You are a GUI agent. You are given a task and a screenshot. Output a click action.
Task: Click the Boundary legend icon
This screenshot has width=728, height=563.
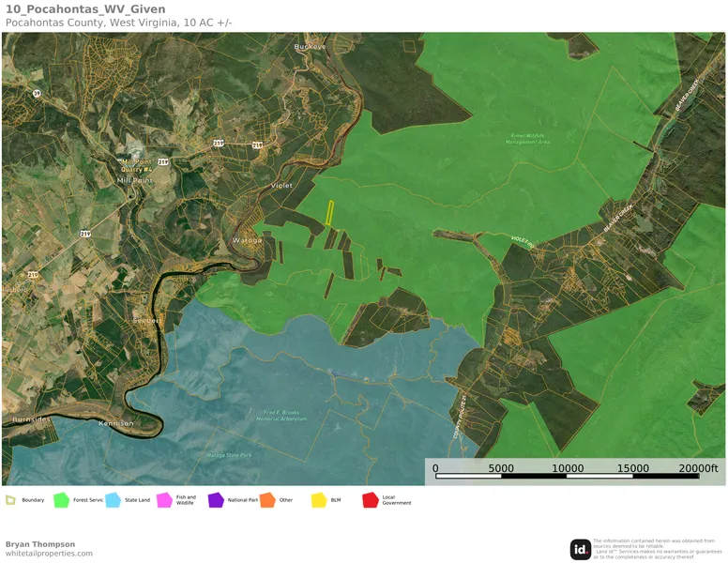(10, 500)
